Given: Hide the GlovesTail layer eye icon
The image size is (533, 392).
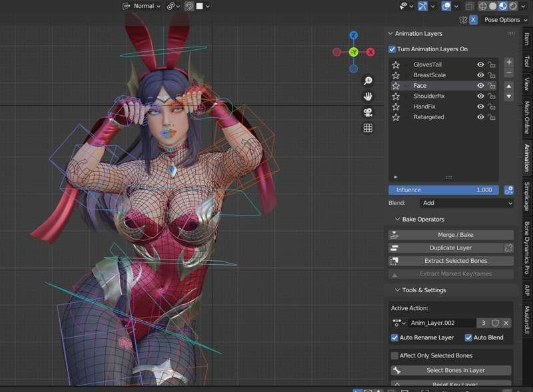Looking at the screenshot, I should coord(480,65).
